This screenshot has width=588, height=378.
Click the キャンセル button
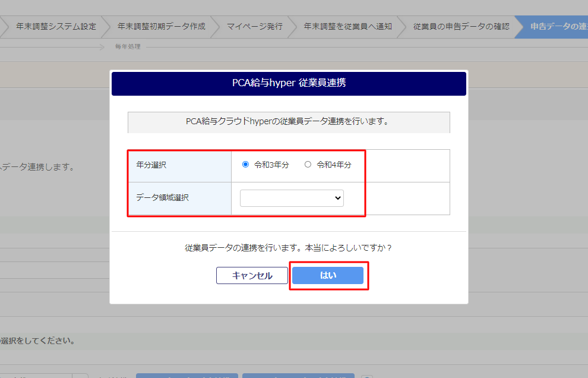coord(252,276)
